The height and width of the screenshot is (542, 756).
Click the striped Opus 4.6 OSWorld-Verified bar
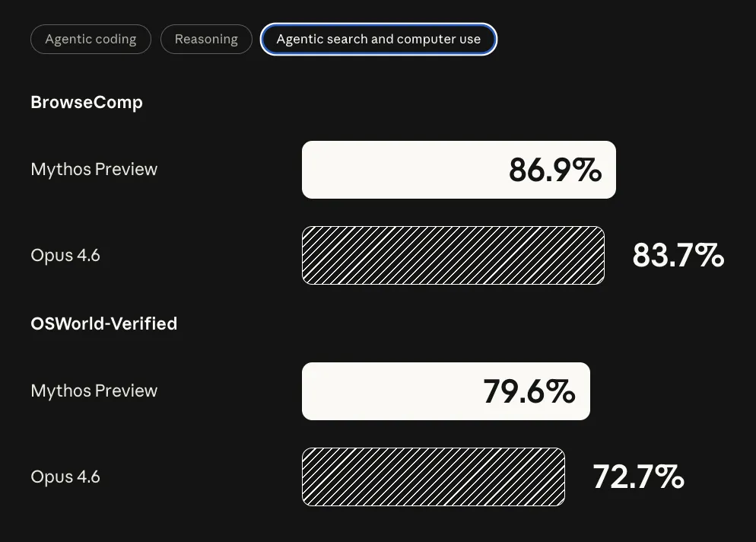(433, 477)
